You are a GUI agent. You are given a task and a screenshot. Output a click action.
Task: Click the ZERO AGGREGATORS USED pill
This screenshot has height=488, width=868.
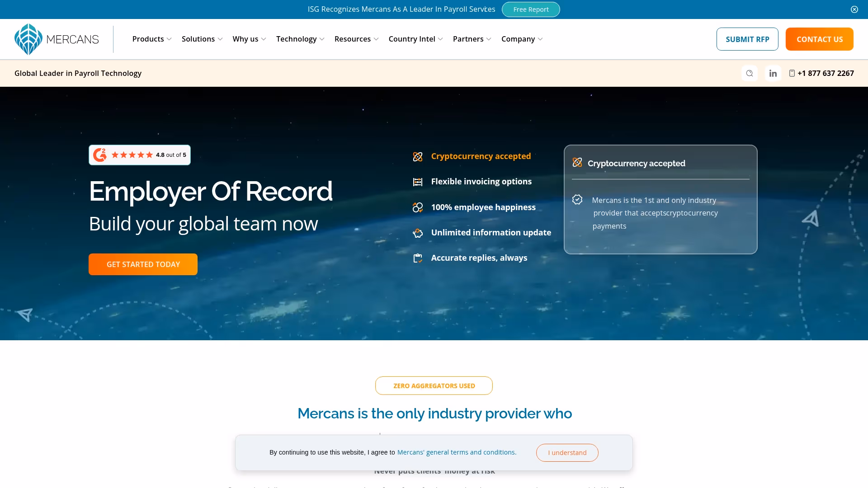pyautogui.click(x=434, y=385)
